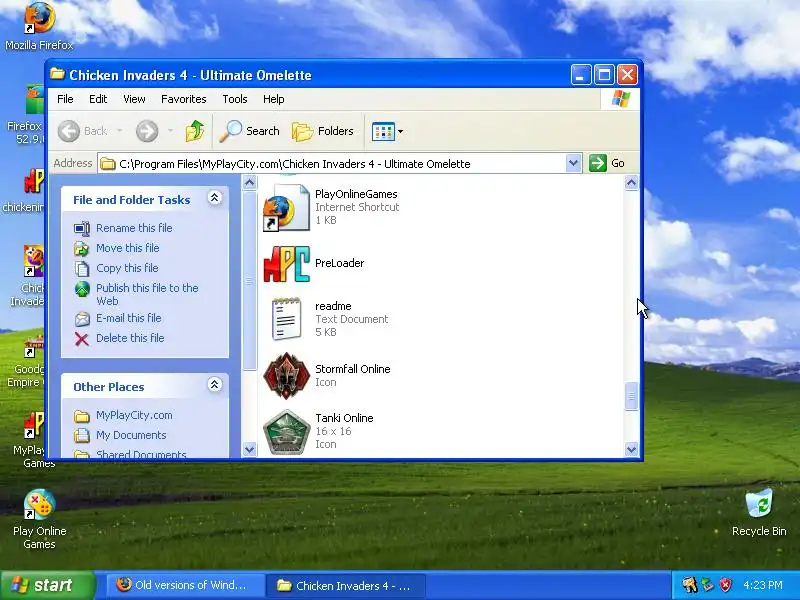The height and width of the screenshot is (600, 800).
Task: Click the red X delete icon
Action: click(82, 338)
